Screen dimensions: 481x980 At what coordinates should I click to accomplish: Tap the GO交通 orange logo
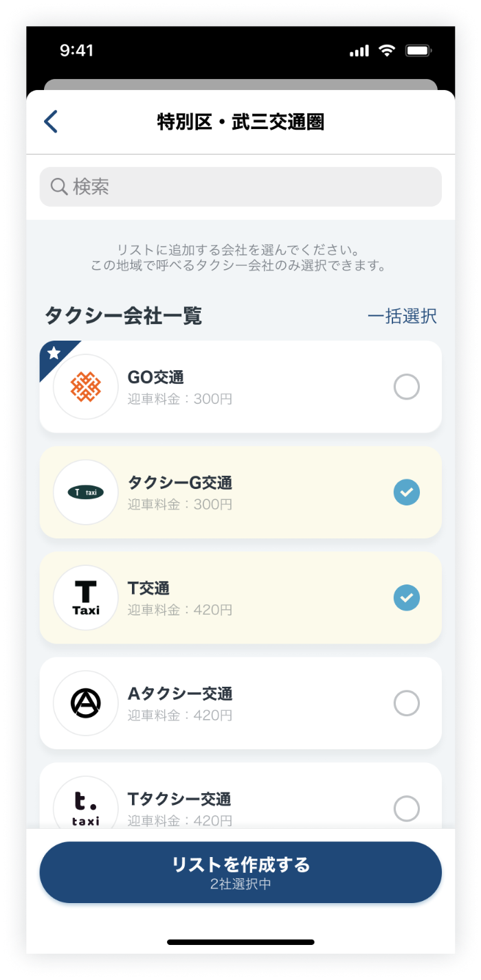(x=86, y=387)
